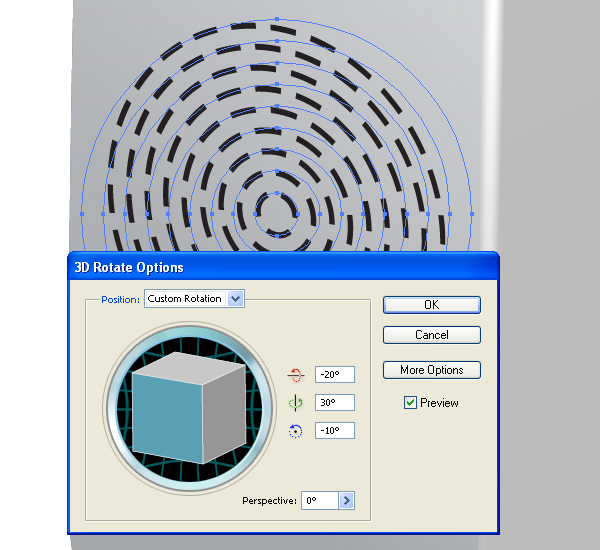Click the top anchor point of the outermost circle
The image size is (600, 550).
pyautogui.click(x=277, y=19)
